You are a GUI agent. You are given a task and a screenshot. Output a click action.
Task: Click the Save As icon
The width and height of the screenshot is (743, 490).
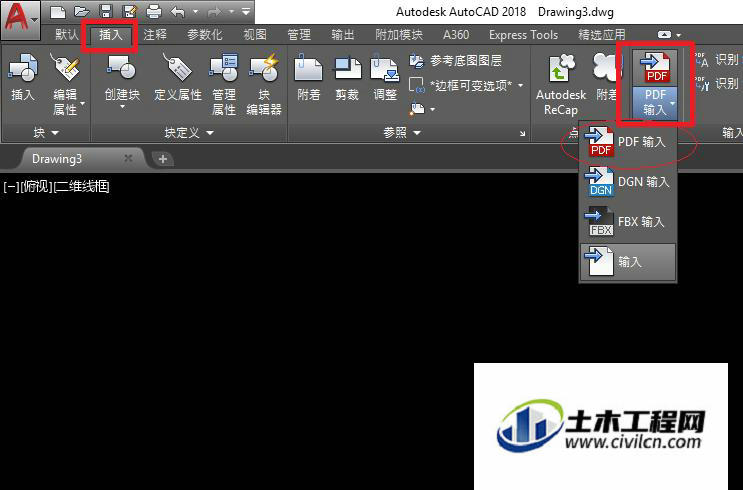tap(129, 11)
